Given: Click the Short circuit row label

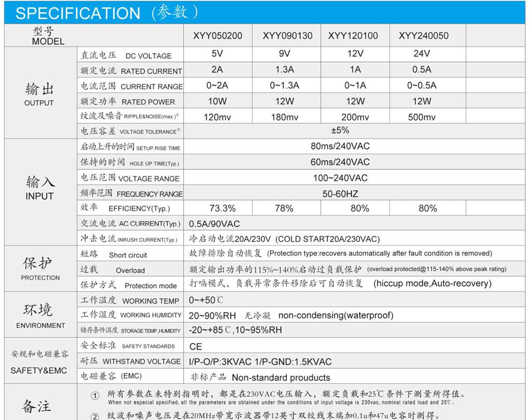Looking at the screenshot, I should (x=128, y=255).
